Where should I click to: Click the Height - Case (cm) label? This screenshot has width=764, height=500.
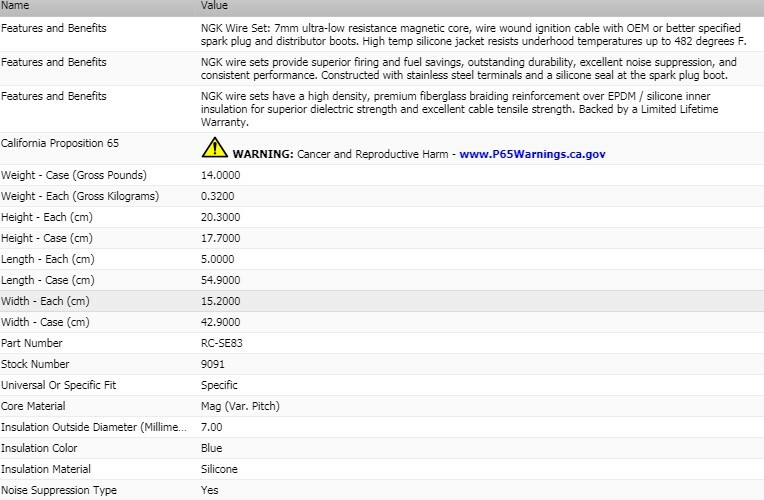coord(47,238)
